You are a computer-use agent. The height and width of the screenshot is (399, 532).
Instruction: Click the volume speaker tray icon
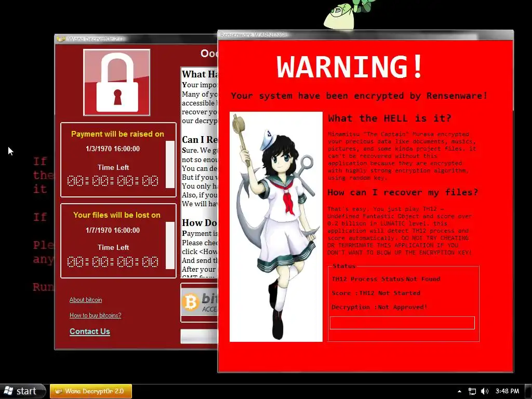(485, 391)
